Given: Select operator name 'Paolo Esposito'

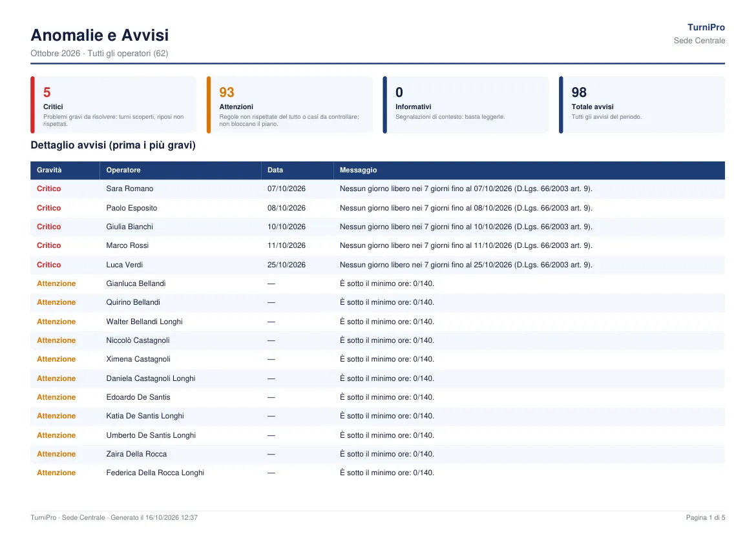Looking at the screenshot, I should click(x=132, y=208).
